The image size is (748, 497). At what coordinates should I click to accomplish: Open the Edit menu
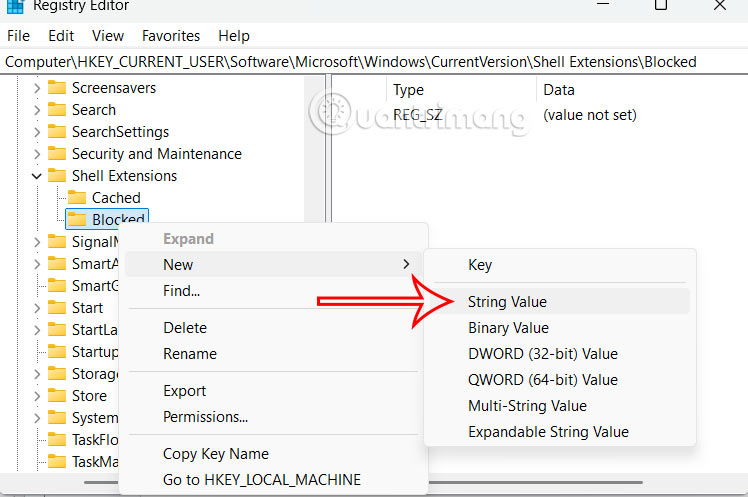point(61,36)
